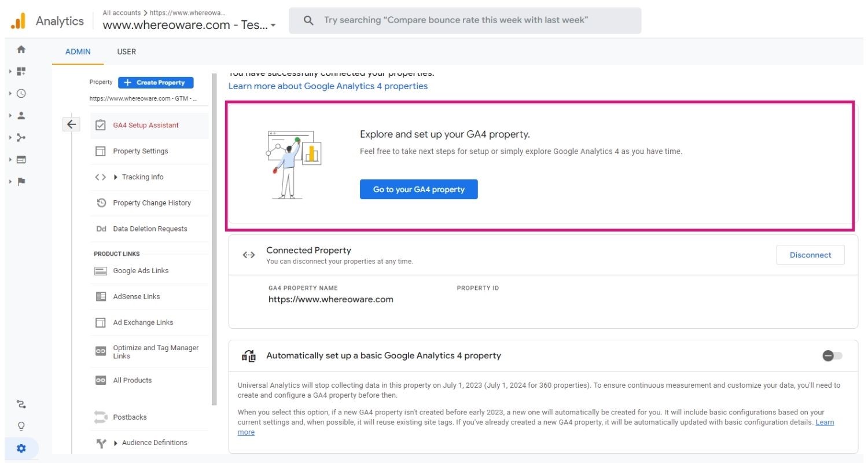This screenshot has width=868, height=463.
Task: Open Ad Exchange Links text
Action: click(x=144, y=322)
